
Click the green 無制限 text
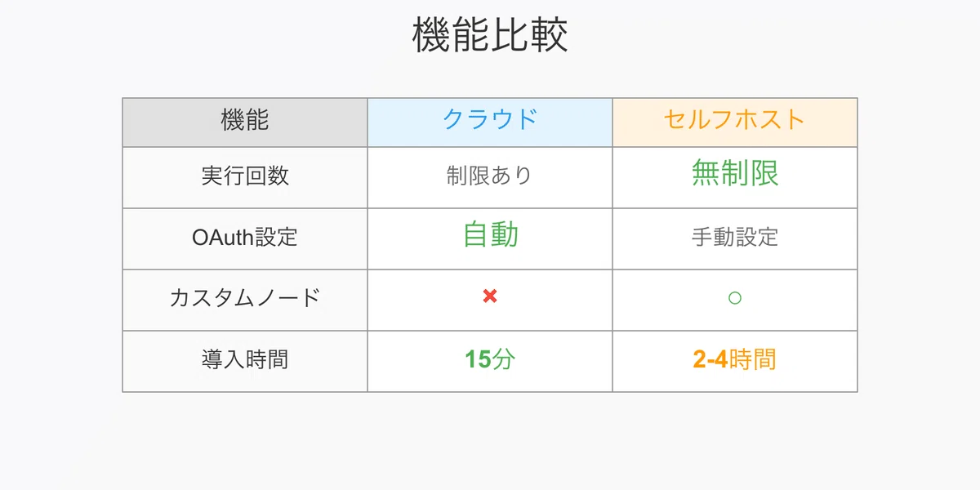pos(735,173)
